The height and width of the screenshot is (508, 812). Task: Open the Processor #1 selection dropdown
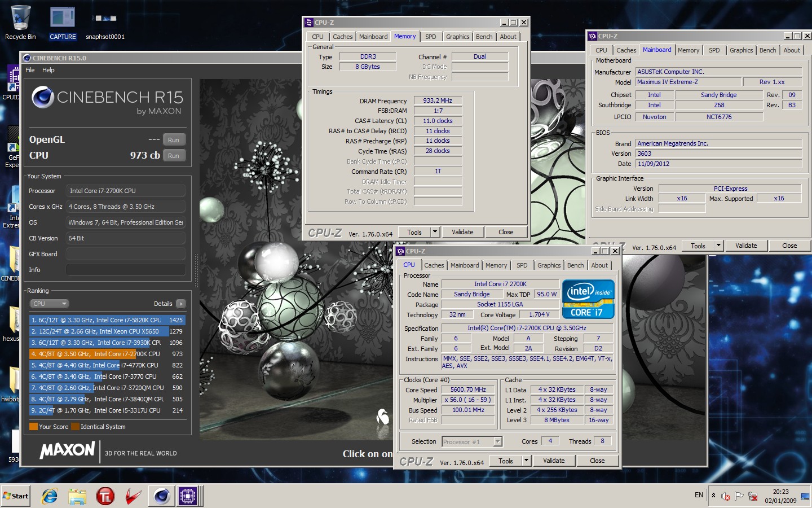point(472,442)
